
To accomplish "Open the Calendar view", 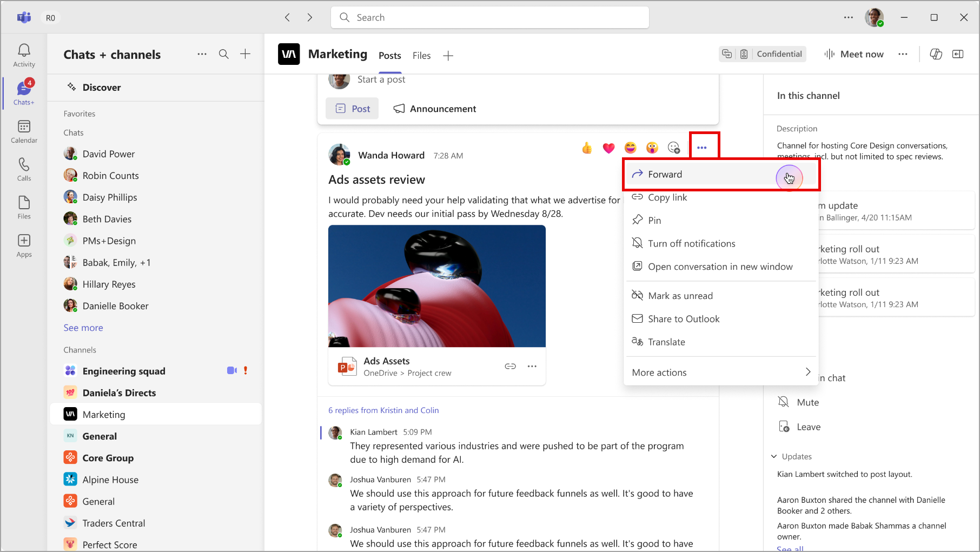I will click(24, 131).
